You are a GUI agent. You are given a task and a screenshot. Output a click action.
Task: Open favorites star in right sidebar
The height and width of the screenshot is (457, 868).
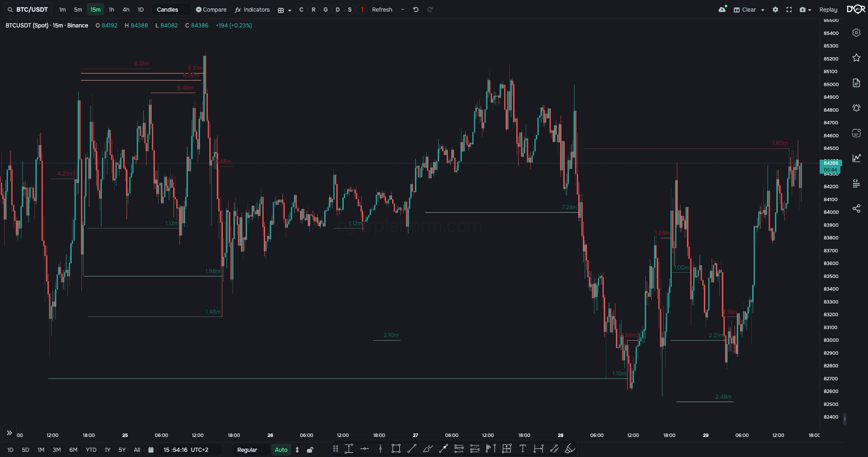(856, 58)
